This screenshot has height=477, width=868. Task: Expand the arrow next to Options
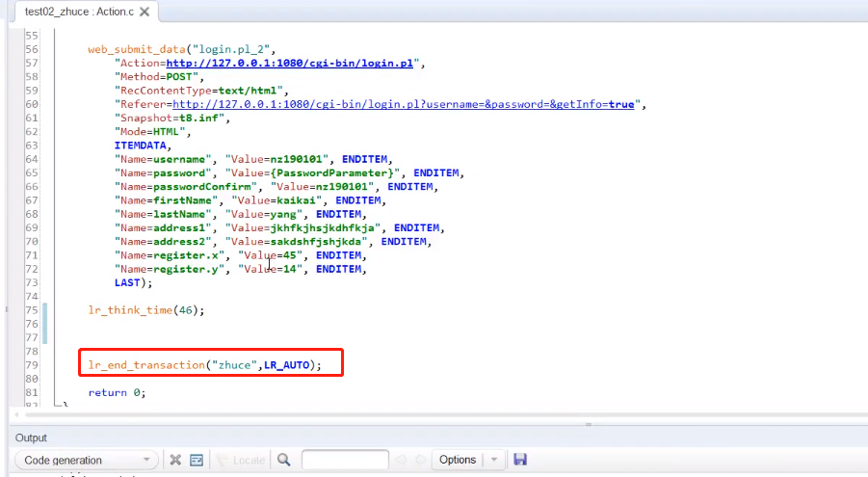coord(494,460)
